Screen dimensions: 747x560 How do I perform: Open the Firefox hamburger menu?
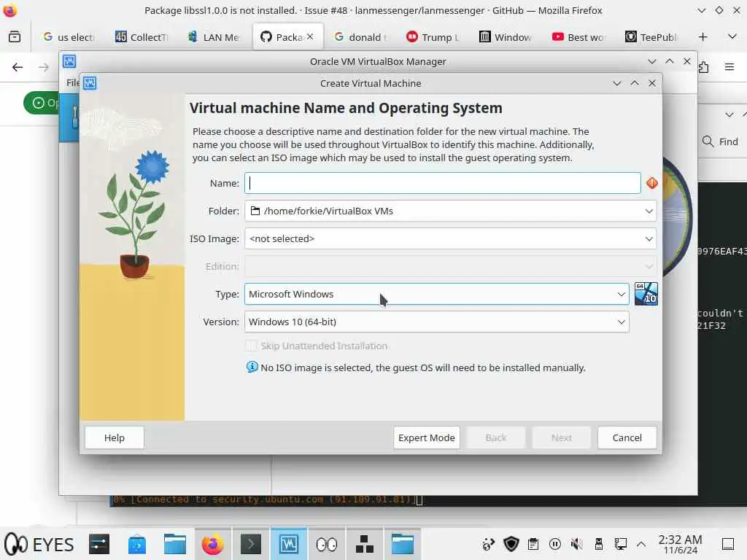[729, 67]
